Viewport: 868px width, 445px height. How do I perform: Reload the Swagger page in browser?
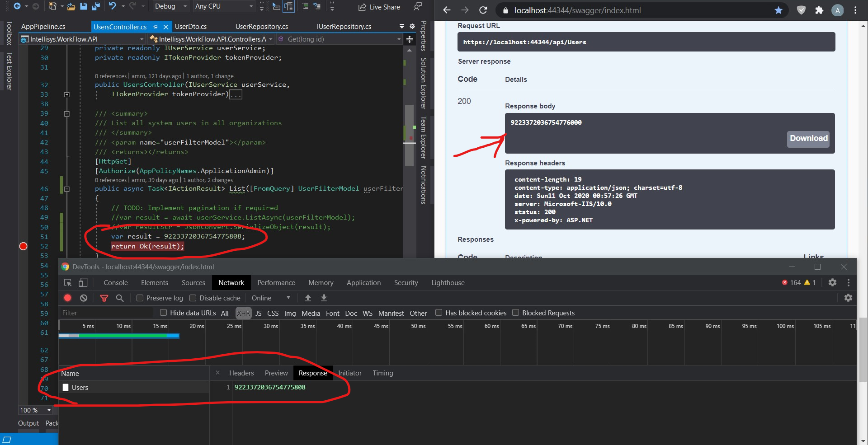point(483,10)
